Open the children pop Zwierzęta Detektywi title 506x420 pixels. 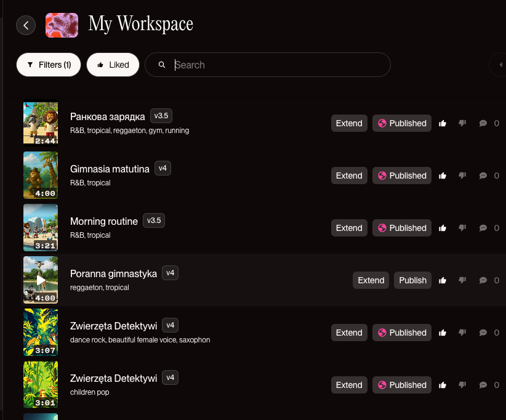point(114,378)
